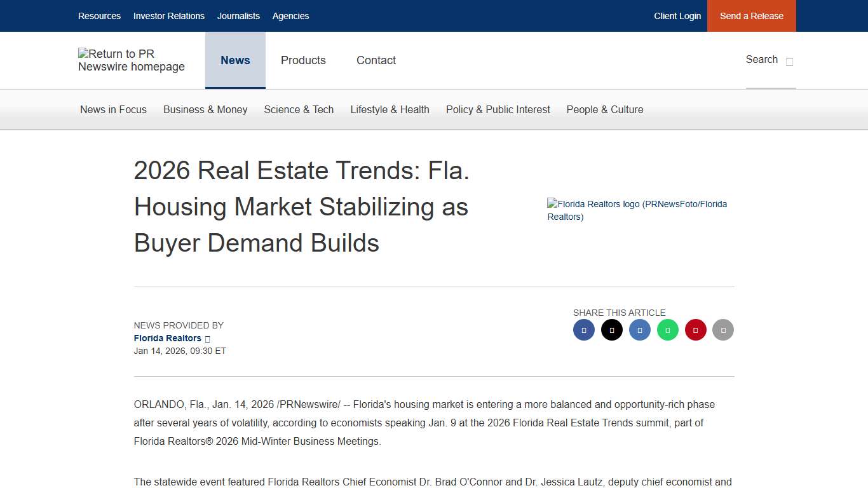Open the Business & Money category
The width and height of the screenshot is (868, 488).
click(205, 109)
